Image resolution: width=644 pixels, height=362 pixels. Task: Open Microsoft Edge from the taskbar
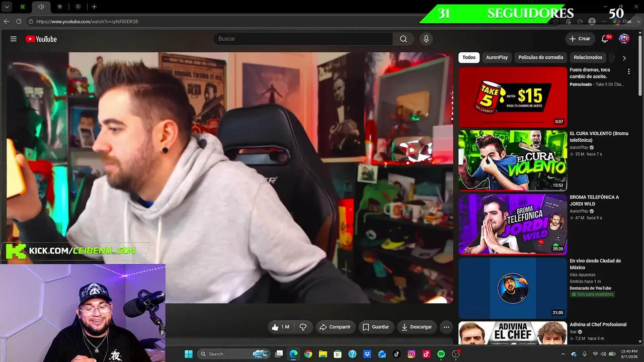tap(293, 354)
